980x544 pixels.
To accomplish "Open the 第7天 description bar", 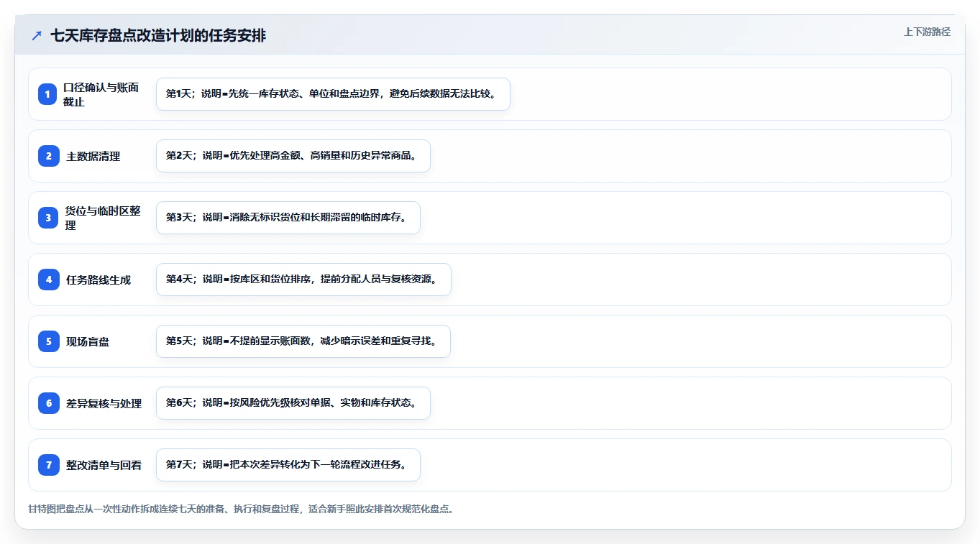I will [288, 465].
